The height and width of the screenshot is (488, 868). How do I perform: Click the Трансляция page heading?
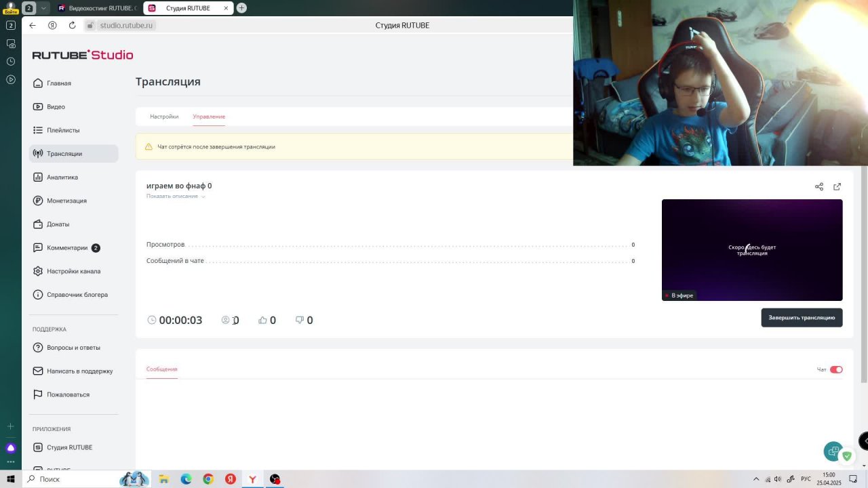point(168,81)
